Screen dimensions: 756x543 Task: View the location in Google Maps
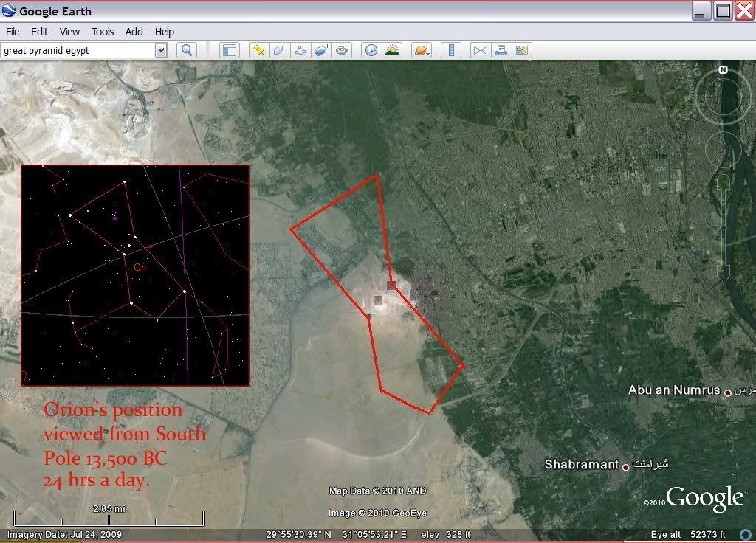point(522,50)
